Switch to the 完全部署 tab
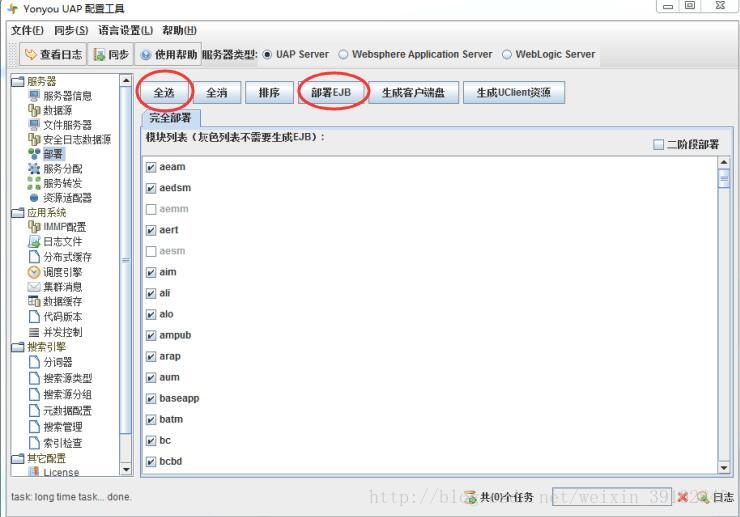The height and width of the screenshot is (517, 740). [x=170, y=118]
